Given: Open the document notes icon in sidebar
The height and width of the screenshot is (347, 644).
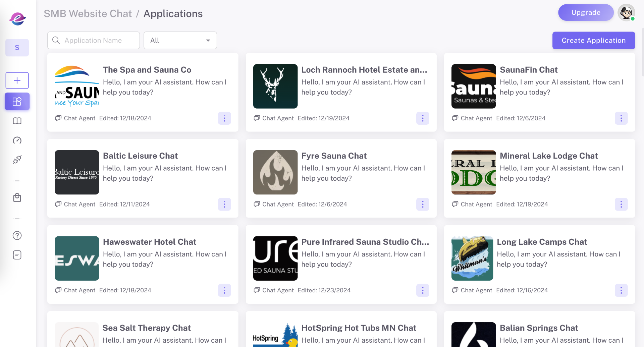Looking at the screenshot, I should click(17, 255).
